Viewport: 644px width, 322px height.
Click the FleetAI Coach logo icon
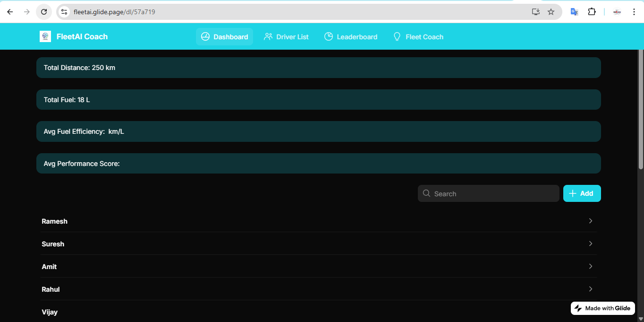(x=45, y=36)
